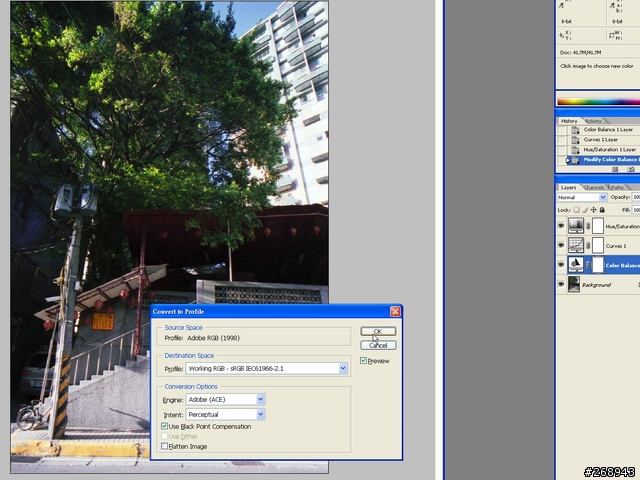Click the 'Doc: 40.7M/40.7M' info text
The height and width of the screenshot is (480, 640).
click(x=580, y=52)
